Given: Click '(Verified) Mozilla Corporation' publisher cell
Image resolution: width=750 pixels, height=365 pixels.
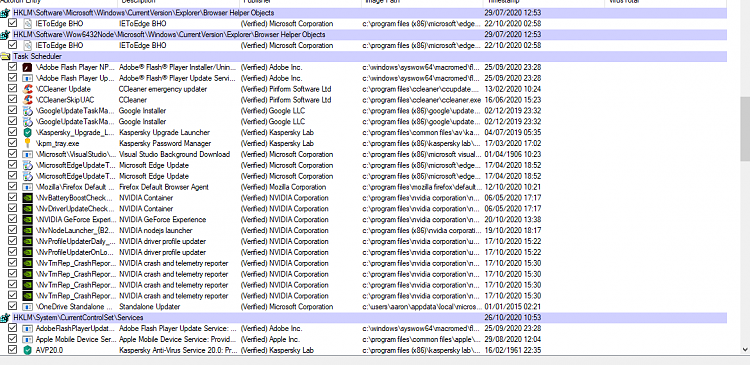Looking at the screenshot, I should [283, 187].
